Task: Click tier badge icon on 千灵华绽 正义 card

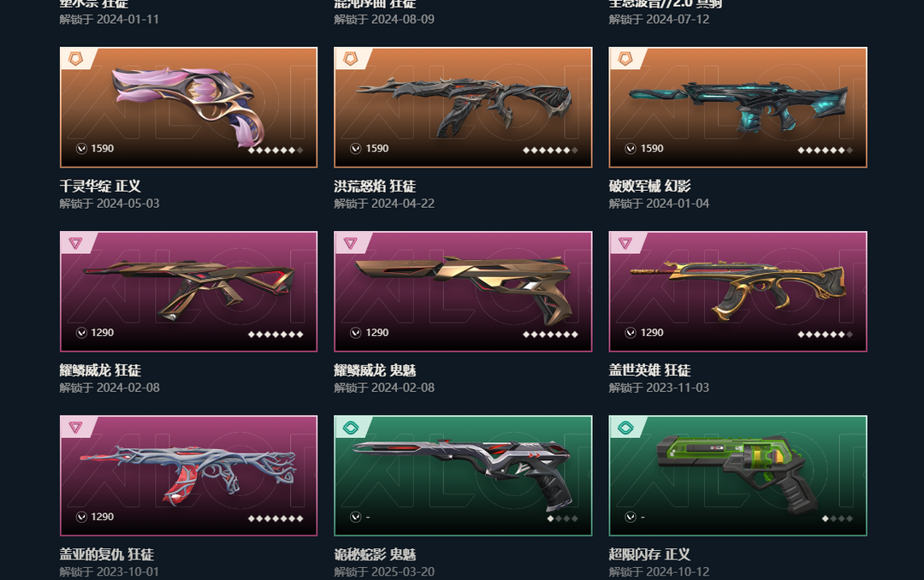Action: point(75,59)
